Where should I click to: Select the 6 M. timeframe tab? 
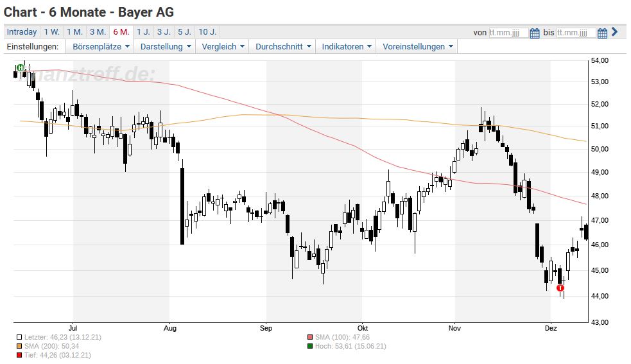coord(121,32)
